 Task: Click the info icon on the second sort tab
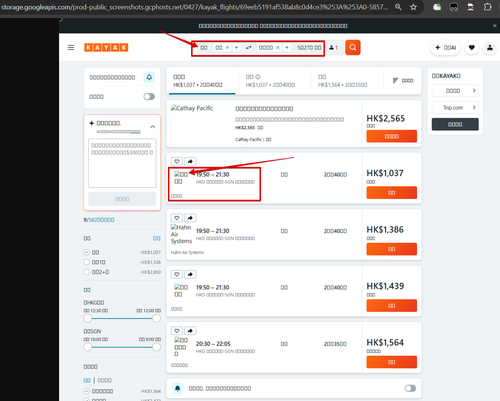(258, 77)
